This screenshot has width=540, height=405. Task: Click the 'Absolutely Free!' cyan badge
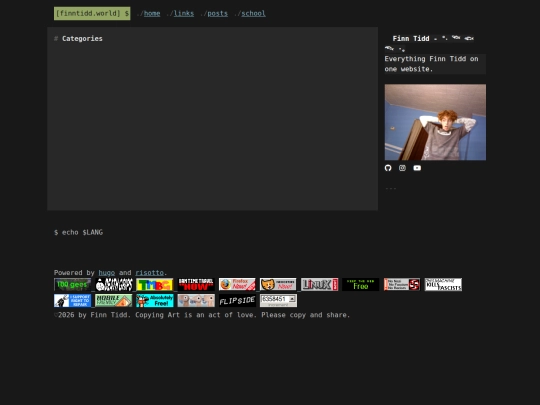tap(155, 301)
